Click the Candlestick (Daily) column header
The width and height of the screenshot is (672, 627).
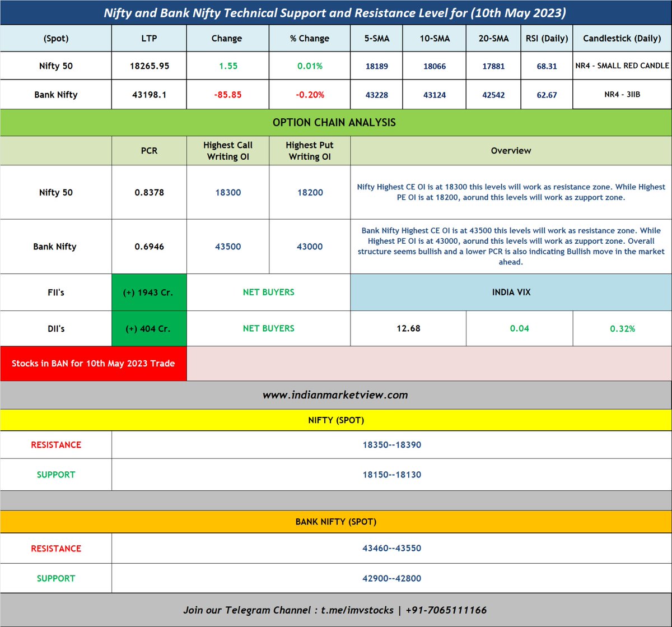coord(622,39)
